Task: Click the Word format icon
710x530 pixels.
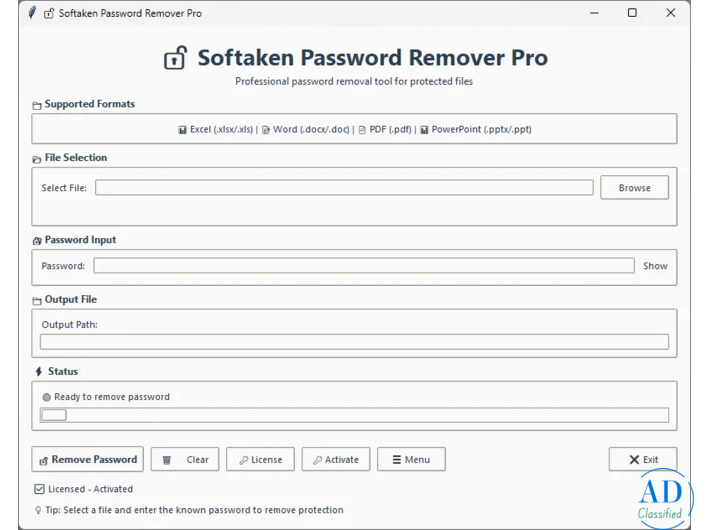Action: pyautogui.click(x=266, y=130)
